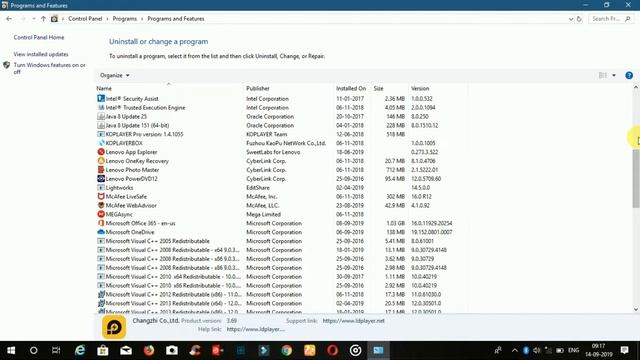Viewport: 640px width, 360px height.
Task: Click the Intel Security Assist program icon
Action: point(101,98)
